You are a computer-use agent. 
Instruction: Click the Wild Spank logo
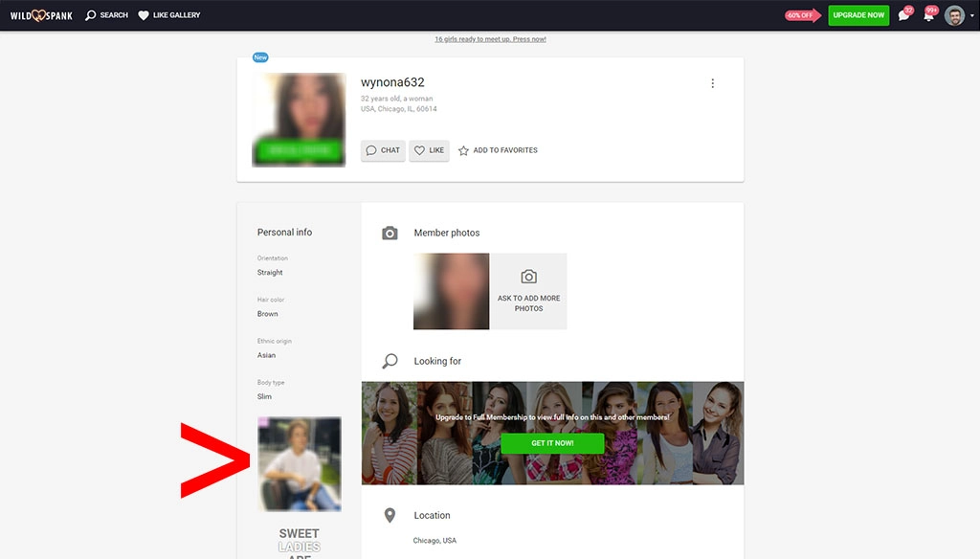[40, 15]
